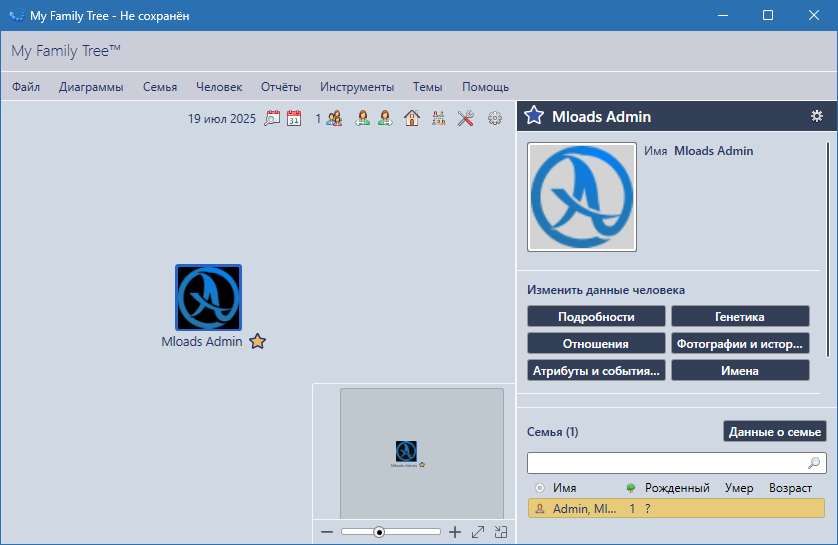Open the Инструменты menu
The width and height of the screenshot is (838, 545).
point(357,87)
